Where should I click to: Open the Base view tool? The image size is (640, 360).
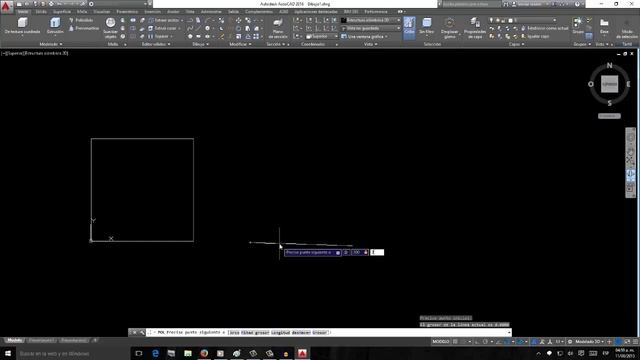pyautogui.click(x=604, y=25)
